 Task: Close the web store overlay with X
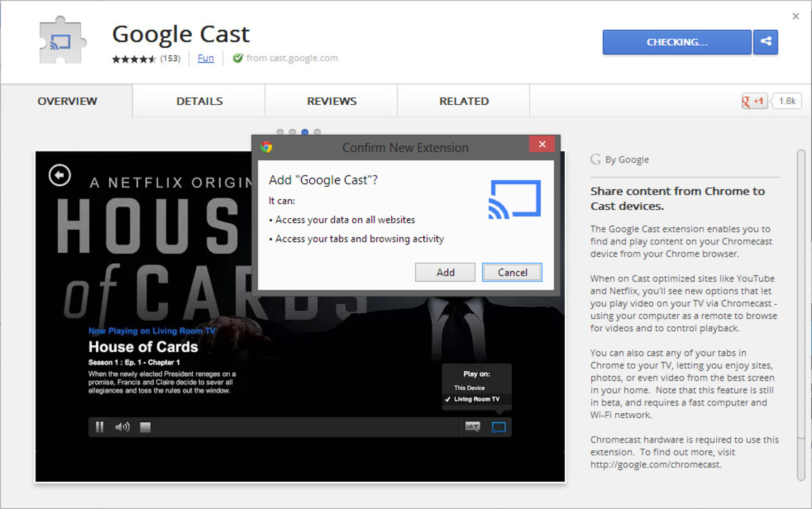coord(796,17)
